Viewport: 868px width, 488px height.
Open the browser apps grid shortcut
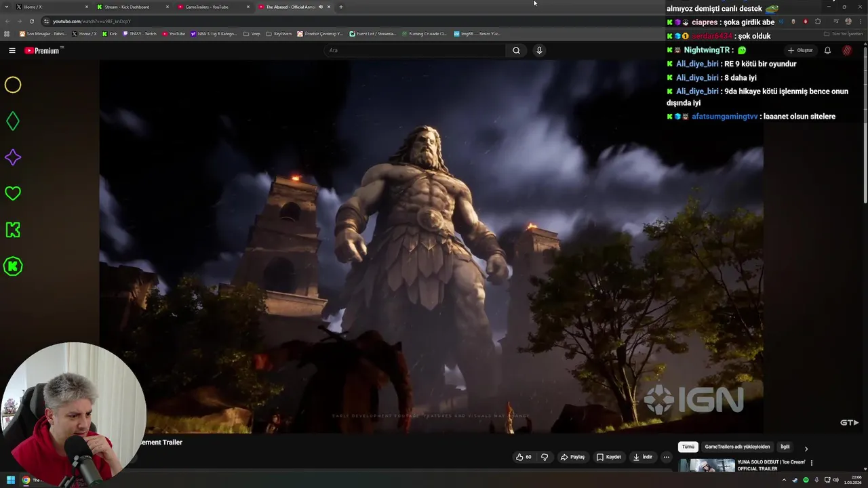tap(7, 34)
